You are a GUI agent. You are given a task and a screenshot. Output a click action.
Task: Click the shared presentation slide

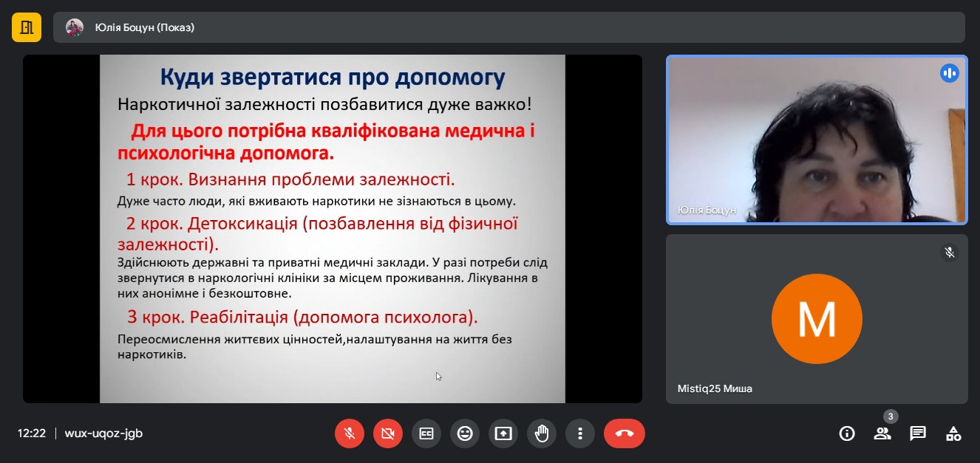coord(332,228)
